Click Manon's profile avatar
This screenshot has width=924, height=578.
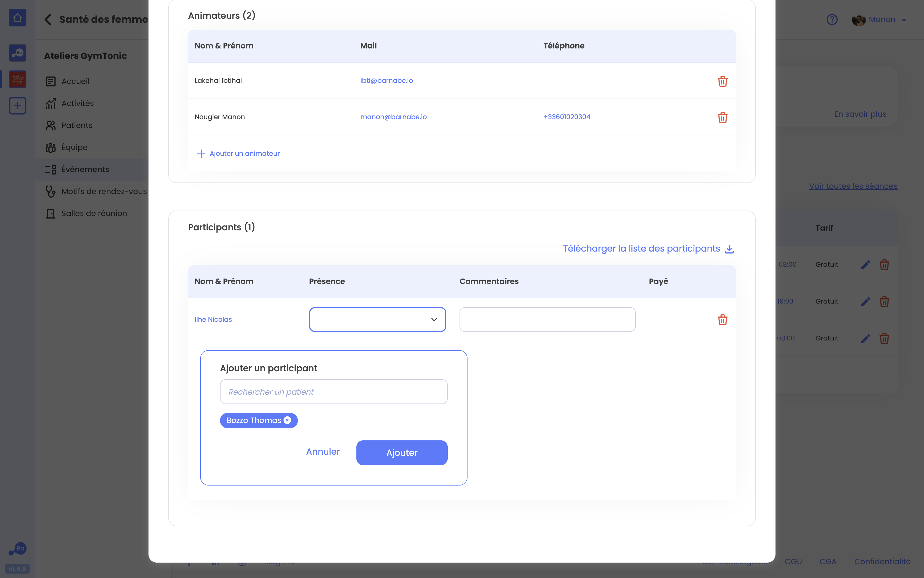pos(859,20)
